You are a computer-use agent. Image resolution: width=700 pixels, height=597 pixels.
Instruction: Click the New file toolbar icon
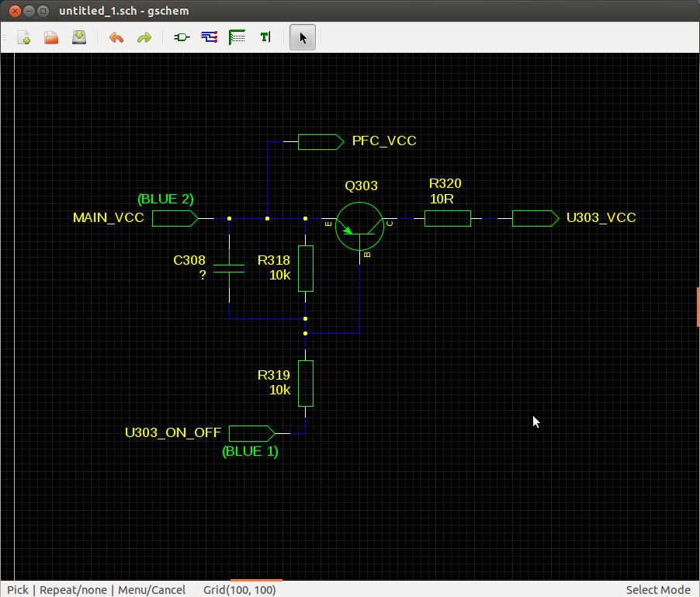[x=24, y=37]
